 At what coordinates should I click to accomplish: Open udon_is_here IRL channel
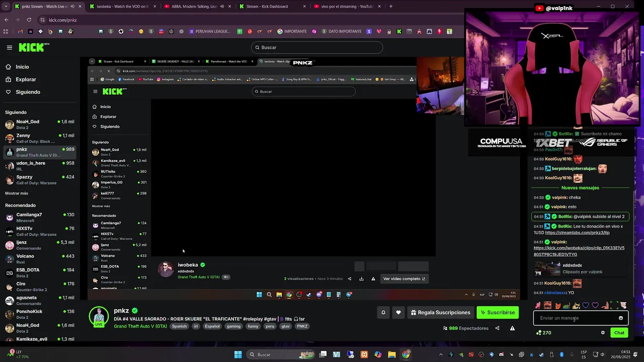(40, 166)
